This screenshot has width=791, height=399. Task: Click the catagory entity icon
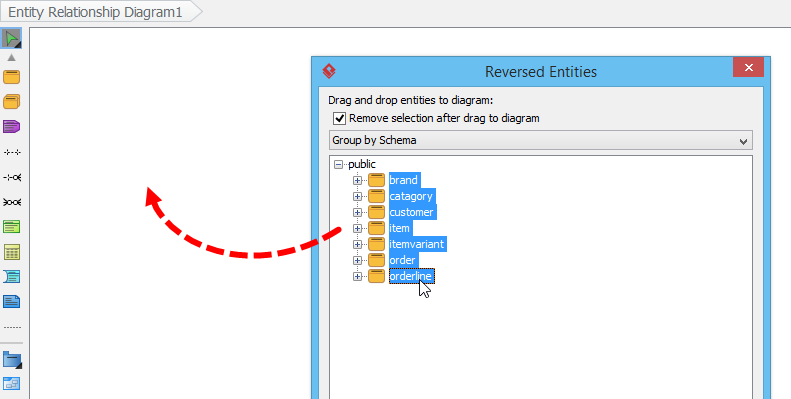376,196
